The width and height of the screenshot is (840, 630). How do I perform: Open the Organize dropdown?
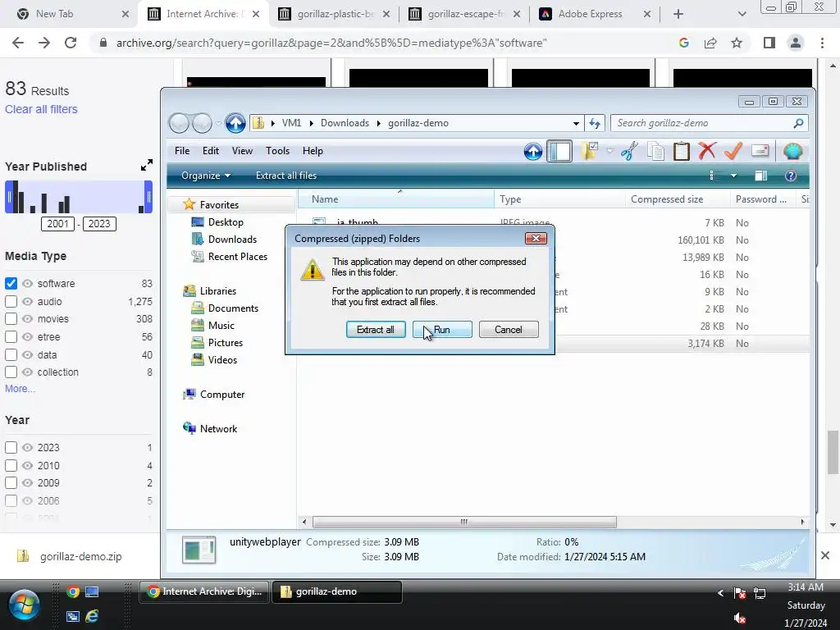click(206, 176)
